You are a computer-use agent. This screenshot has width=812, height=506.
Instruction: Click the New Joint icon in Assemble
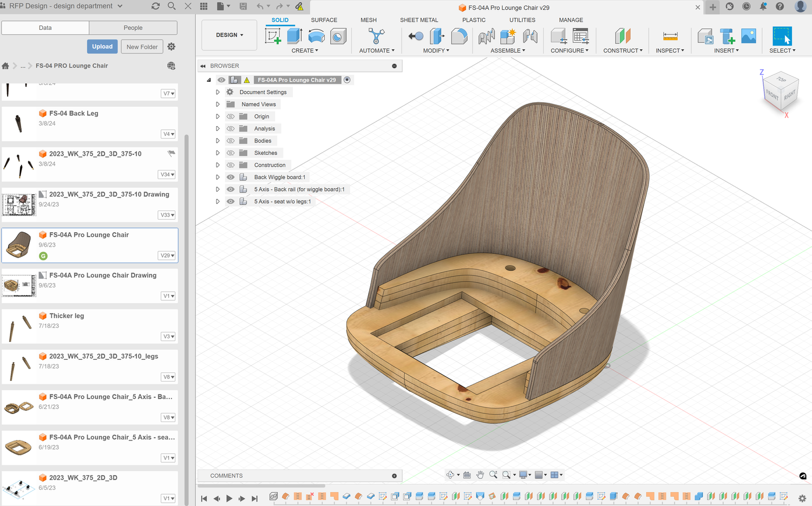[486, 36]
